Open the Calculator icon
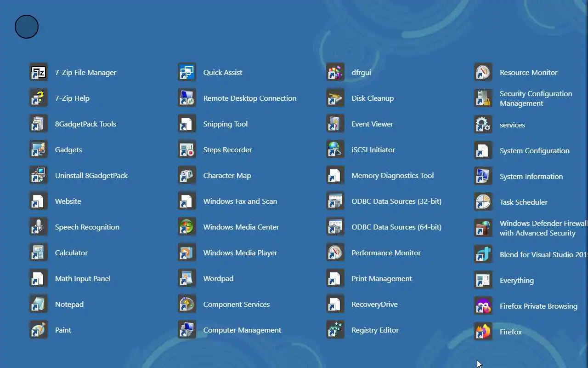588x368 pixels. click(x=39, y=253)
